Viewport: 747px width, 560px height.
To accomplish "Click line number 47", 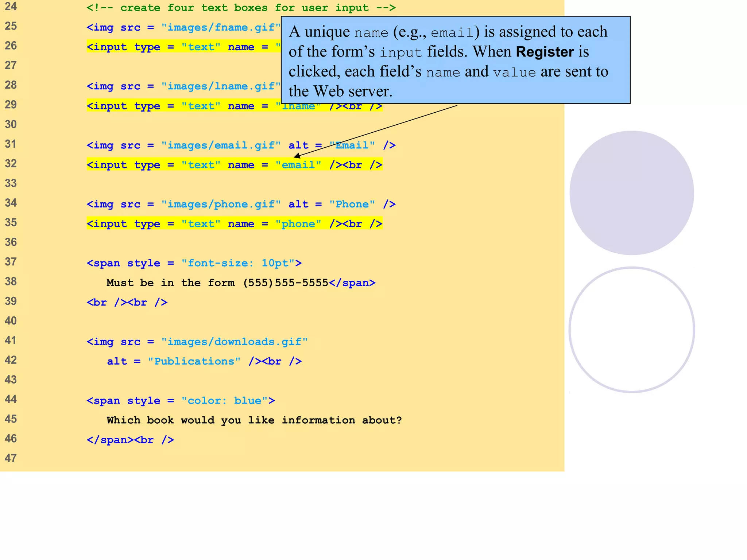I will point(11,458).
